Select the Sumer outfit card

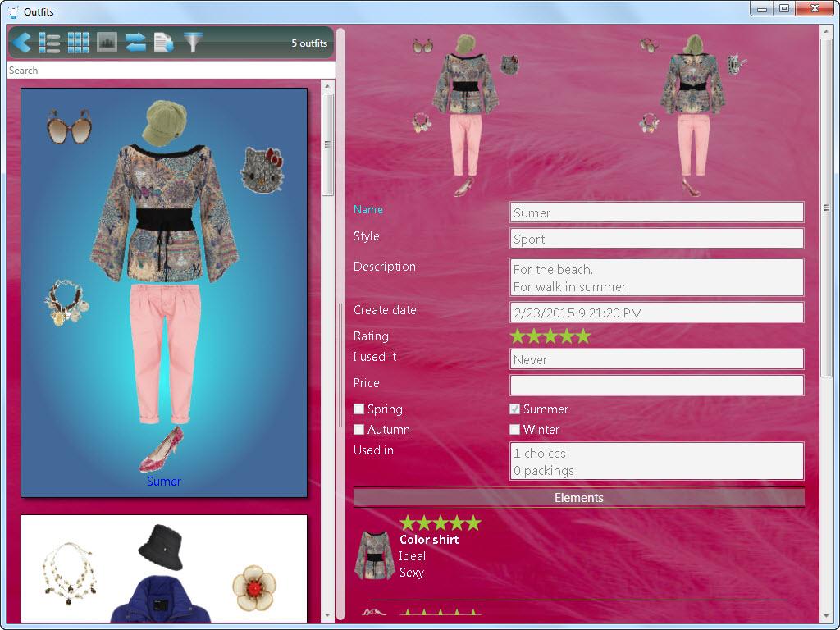(x=164, y=293)
